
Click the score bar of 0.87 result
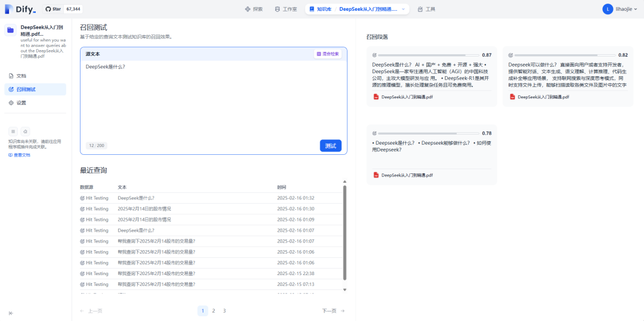[x=428, y=55]
